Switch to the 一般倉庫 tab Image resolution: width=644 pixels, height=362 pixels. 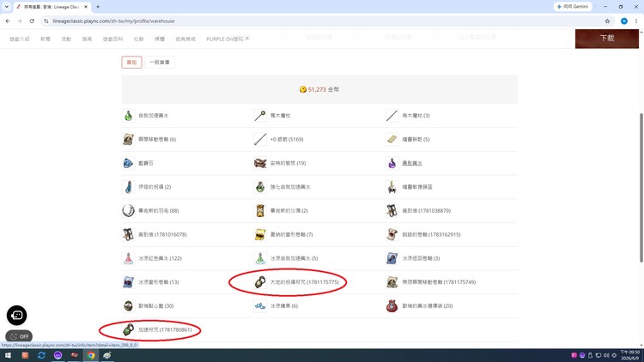pos(160,63)
